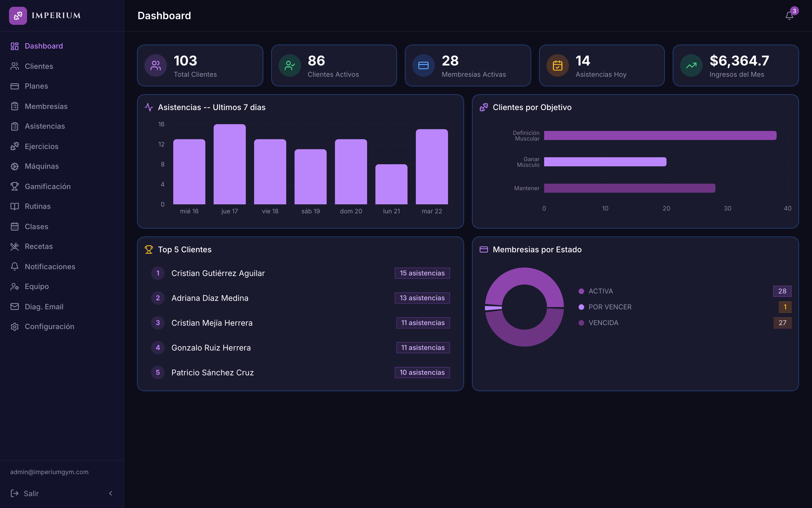The image size is (812, 508).
Task: Click the ACTIVA count badge showing 28
Action: pyautogui.click(x=782, y=291)
